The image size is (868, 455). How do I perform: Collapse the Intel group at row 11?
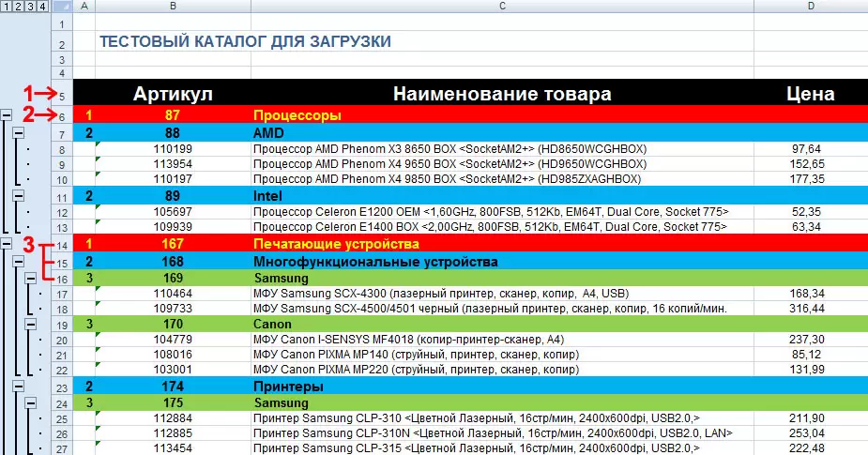[20, 196]
